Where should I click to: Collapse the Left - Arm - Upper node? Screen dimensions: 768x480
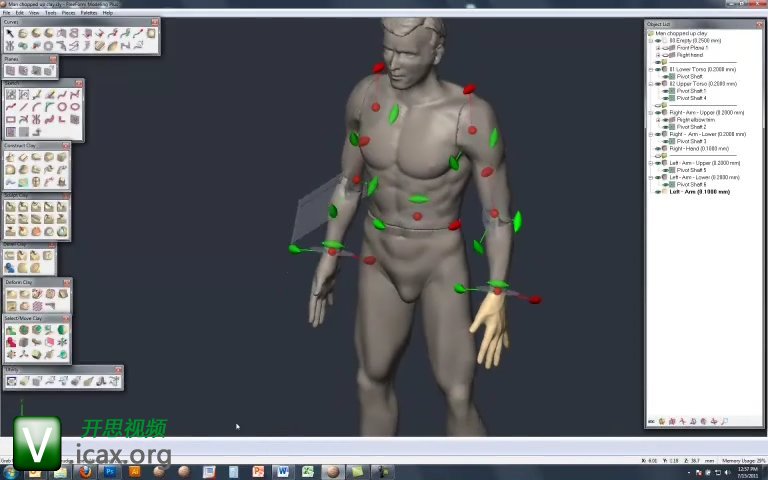651,163
